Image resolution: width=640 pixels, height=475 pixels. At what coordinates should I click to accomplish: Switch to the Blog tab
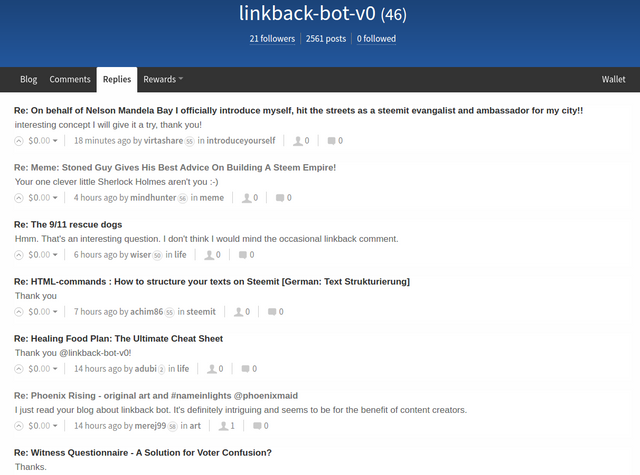[29, 80]
